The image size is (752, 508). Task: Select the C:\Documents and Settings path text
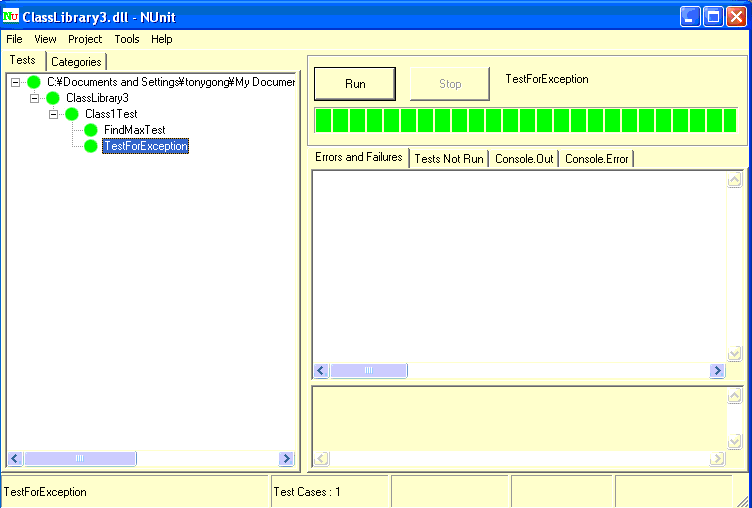(x=171, y=83)
